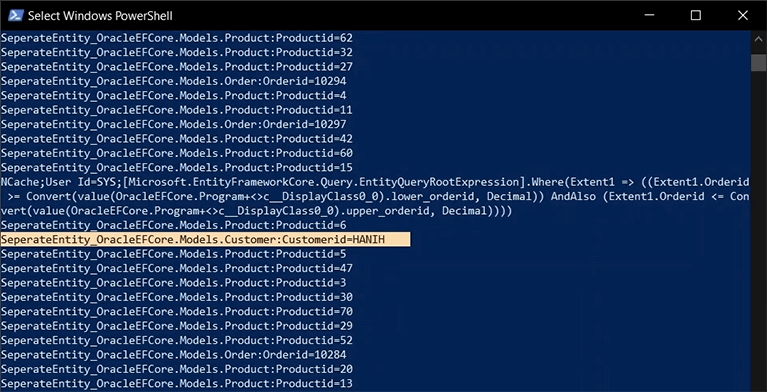Click the Productid=62 output line
This screenshot has width=767, height=392.
pos(177,38)
